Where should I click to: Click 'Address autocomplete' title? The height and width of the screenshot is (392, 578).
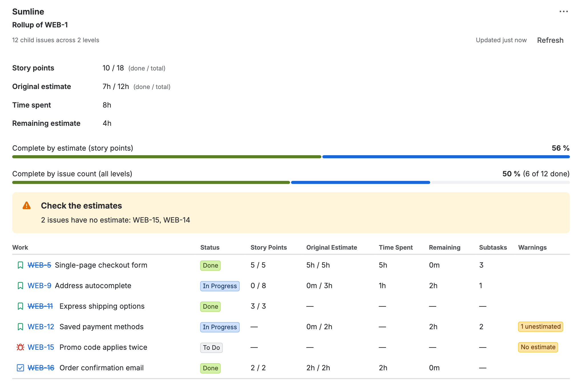[x=93, y=286]
